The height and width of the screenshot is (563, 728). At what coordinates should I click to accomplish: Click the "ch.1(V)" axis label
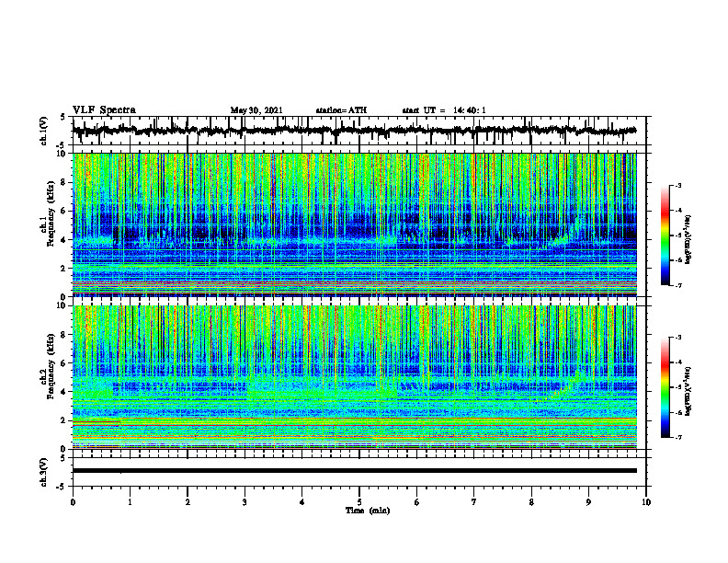click(x=44, y=131)
